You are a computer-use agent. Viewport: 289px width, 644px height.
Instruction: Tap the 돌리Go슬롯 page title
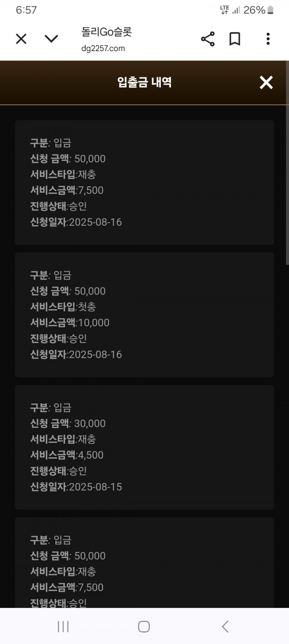(x=107, y=32)
